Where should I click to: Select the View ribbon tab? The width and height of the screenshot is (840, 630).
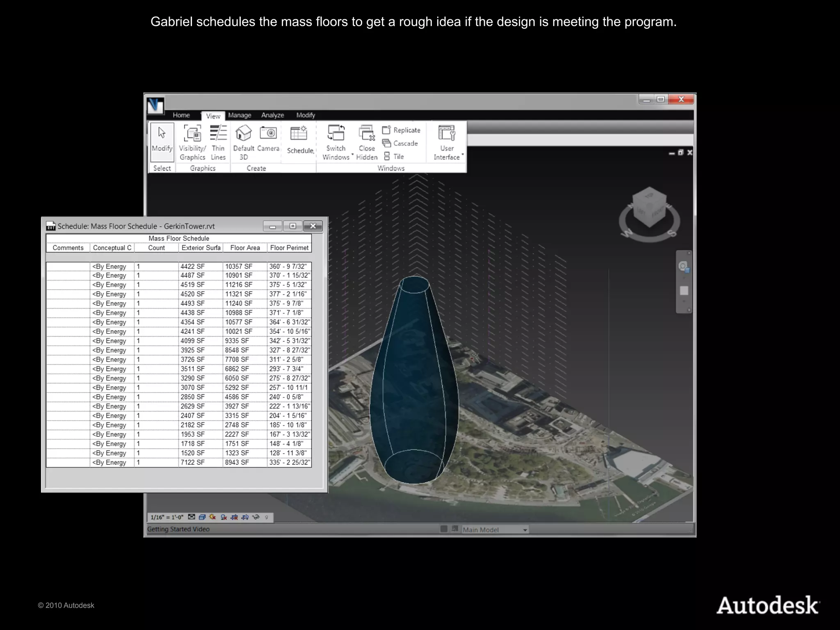tap(213, 116)
